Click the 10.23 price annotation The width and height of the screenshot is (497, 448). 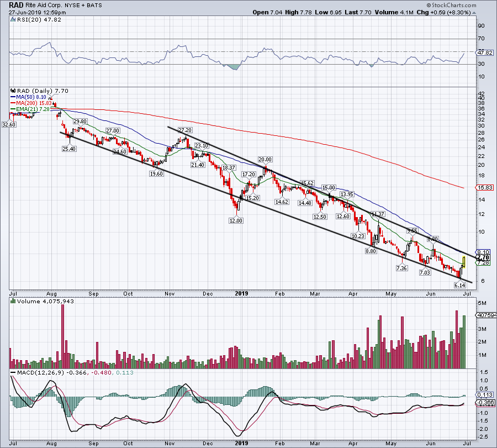(x=358, y=236)
